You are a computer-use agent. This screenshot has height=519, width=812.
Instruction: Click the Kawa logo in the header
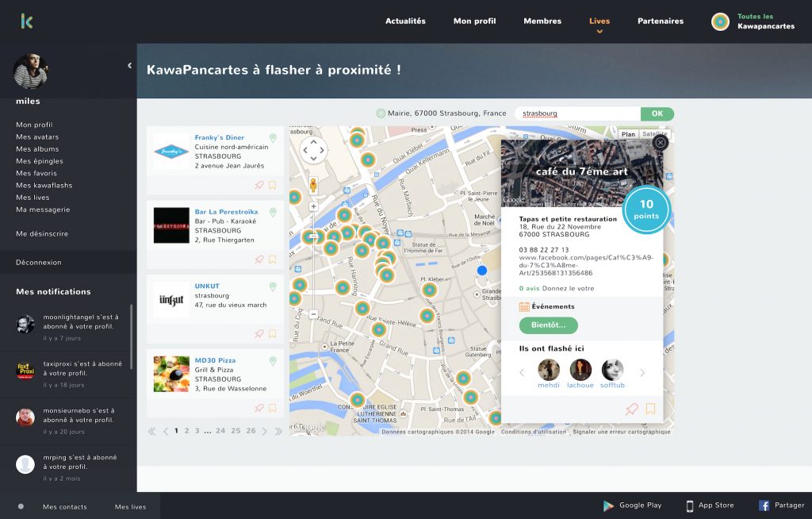(27, 21)
